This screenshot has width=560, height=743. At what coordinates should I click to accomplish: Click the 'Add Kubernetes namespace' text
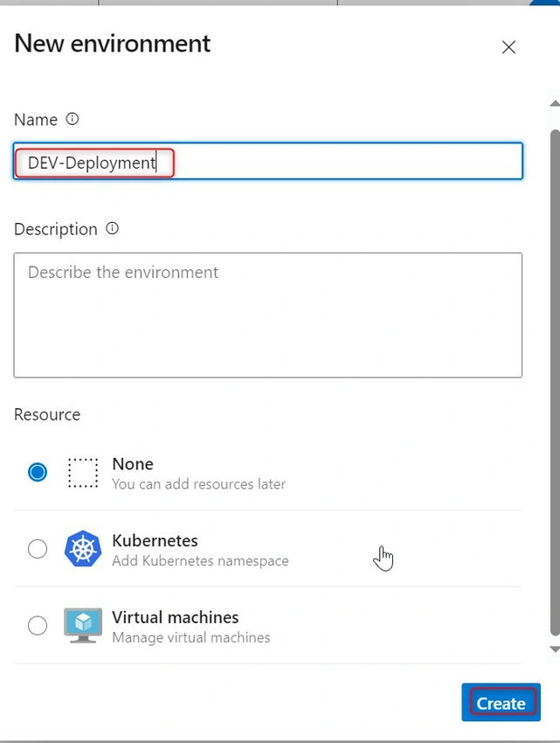pos(200,560)
